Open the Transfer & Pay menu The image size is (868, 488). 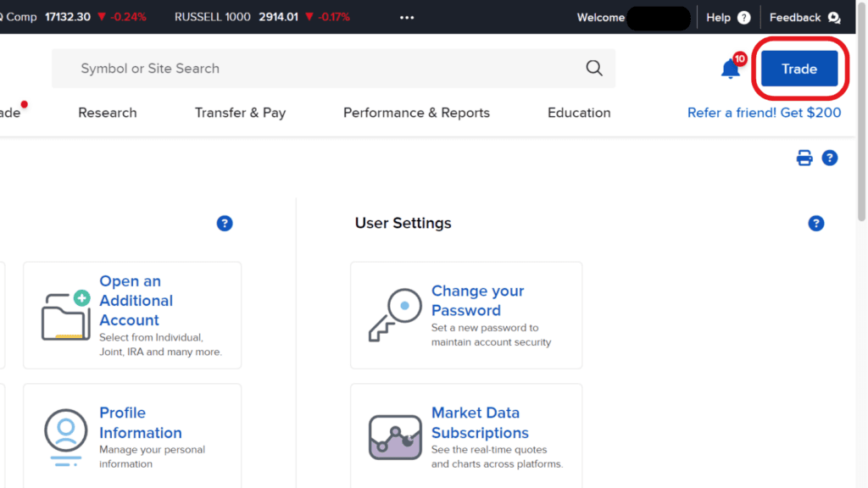click(x=240, y=112)
